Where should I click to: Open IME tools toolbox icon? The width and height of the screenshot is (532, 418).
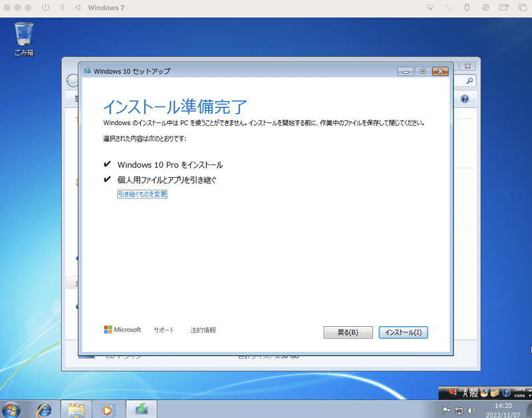[x=494, y=393]
